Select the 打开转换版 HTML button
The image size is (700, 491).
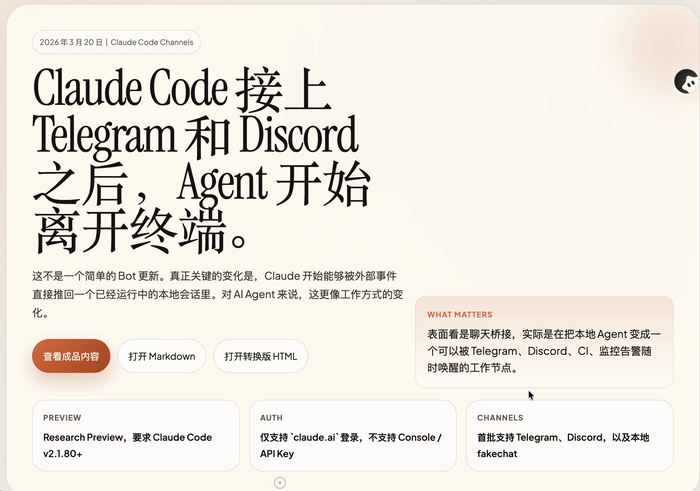click(260, 356)
